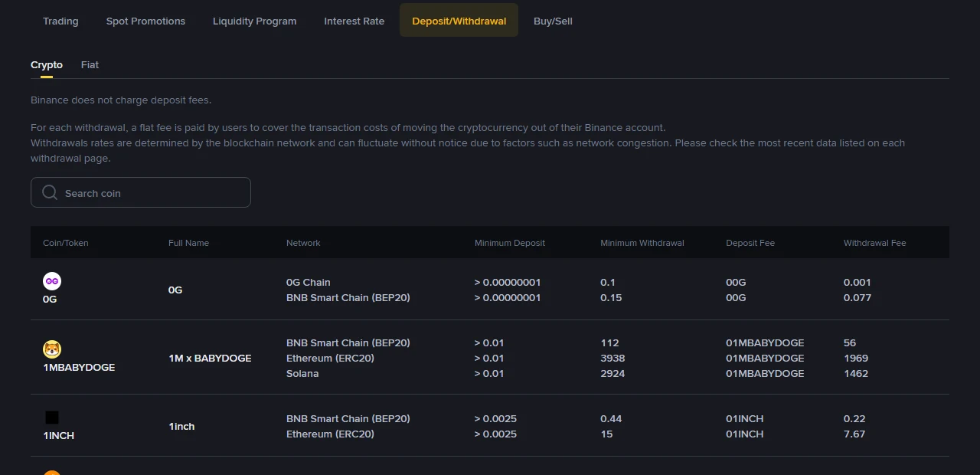Open the Trading tab
Viewport: 980px width, 475px height.
pyautogui.click(x=60, y=21)
